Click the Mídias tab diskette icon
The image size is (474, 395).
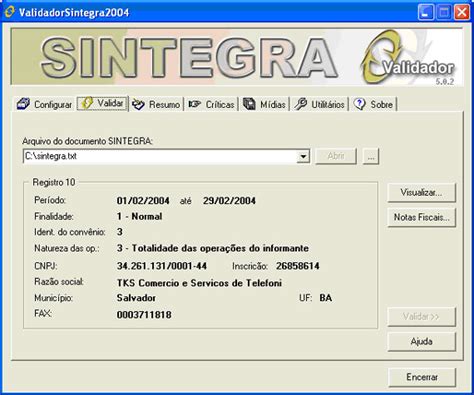click(x=249, y=104)
